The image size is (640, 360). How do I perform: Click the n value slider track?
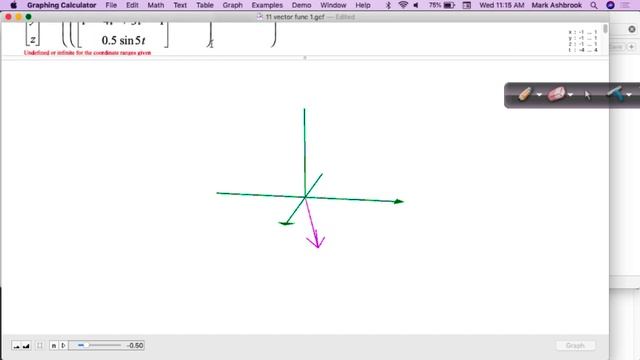[98, 345]
